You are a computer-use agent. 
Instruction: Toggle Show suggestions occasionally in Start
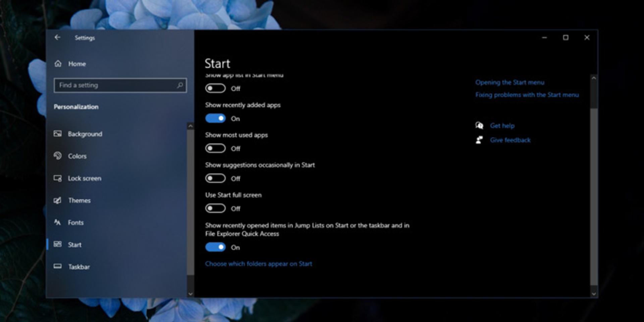(215, 178)
